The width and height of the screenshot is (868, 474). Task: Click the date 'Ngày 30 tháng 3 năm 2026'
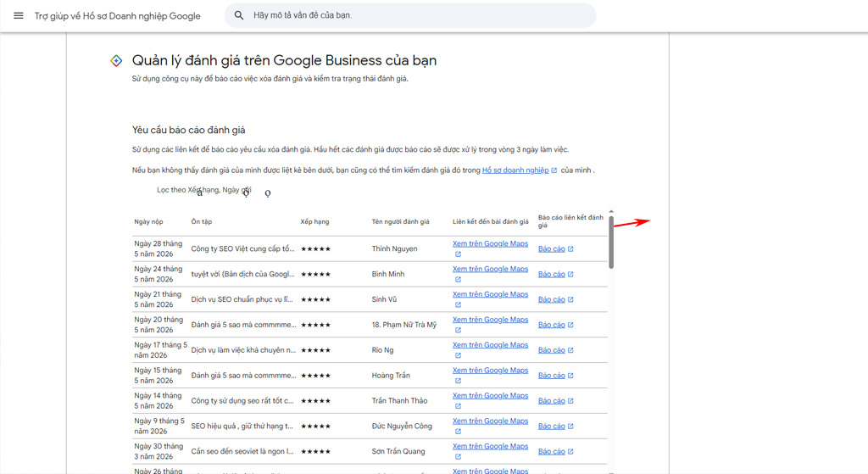159,451
